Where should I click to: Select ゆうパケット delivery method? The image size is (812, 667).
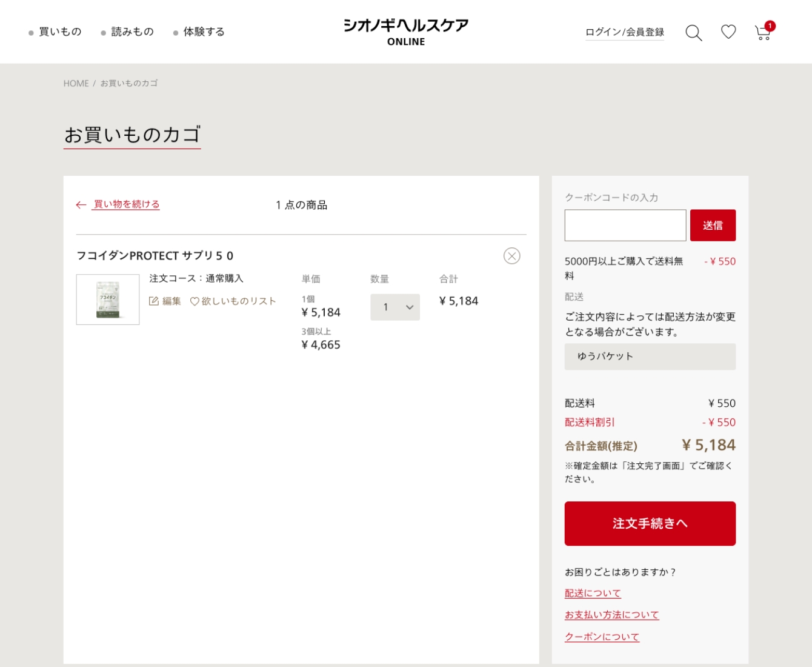tap(650, 357)
